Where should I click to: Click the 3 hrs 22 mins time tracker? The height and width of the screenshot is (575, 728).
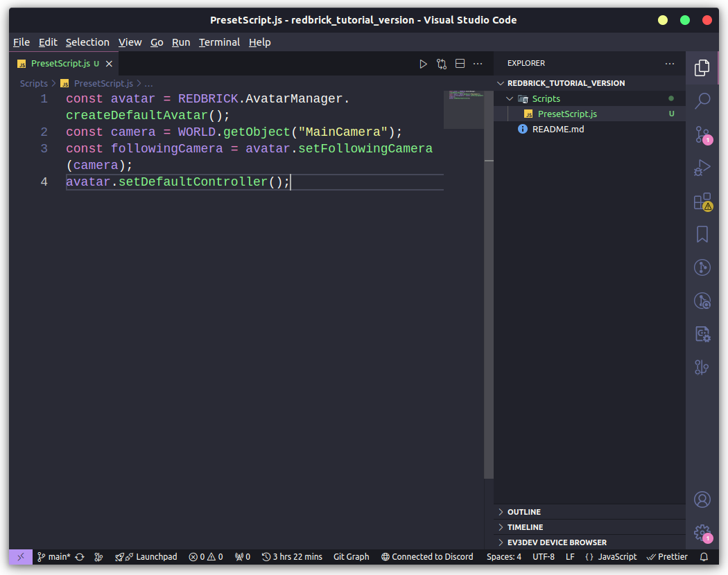pos(292,556)
